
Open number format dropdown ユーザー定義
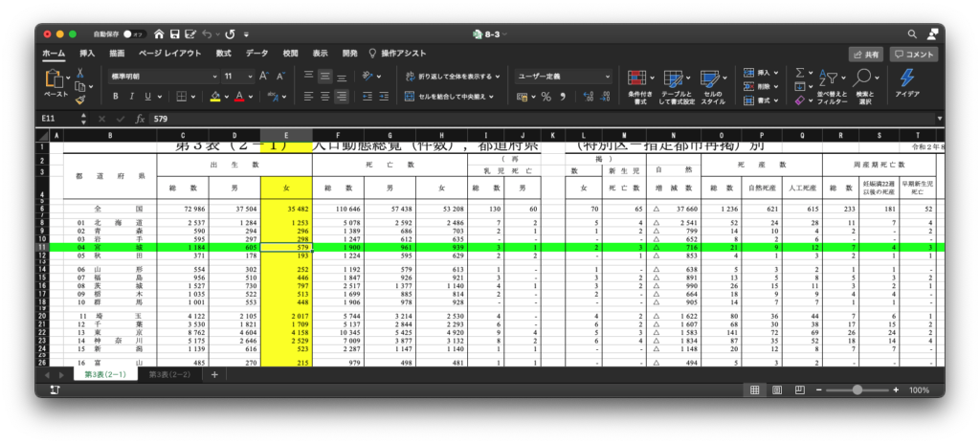pyautogui.click(x=563, y=77)
